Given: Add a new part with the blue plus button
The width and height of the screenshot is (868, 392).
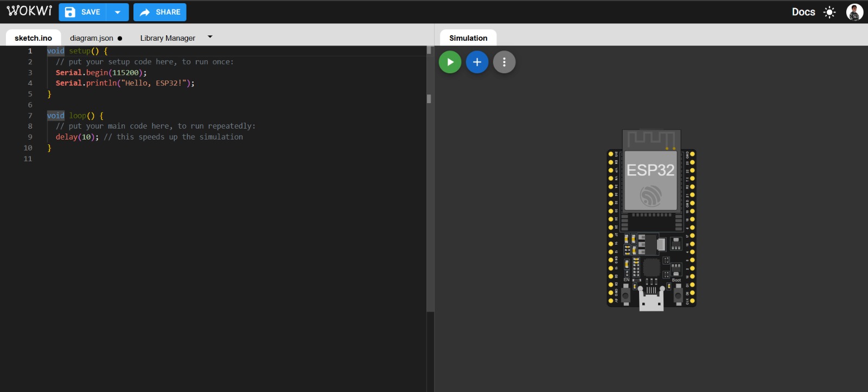Looking at the screenshot, I should (477, 62).
